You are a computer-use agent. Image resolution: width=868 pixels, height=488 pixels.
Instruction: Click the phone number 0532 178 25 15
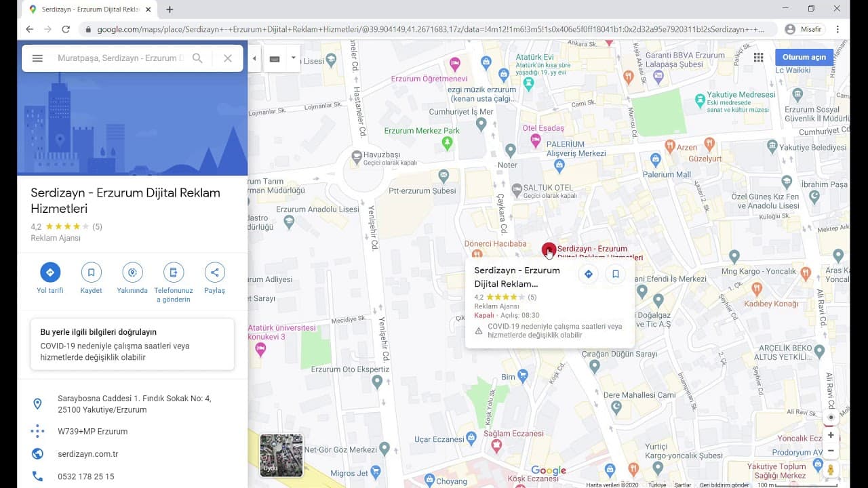click(x=86, y=476)
